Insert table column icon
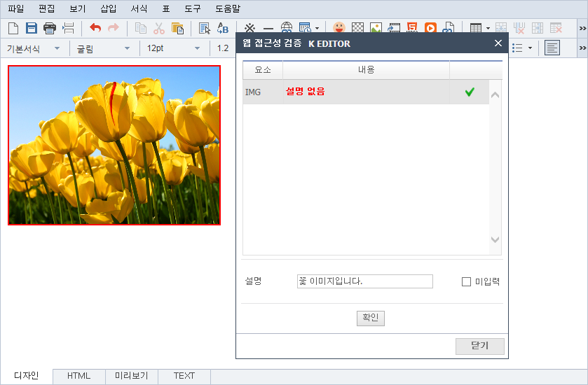The image size is (588, 385). (x=538, y=28)
